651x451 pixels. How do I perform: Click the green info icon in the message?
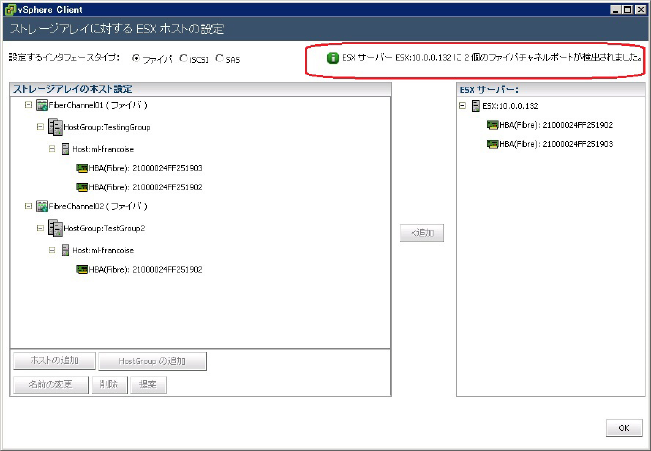coord(333,58)
